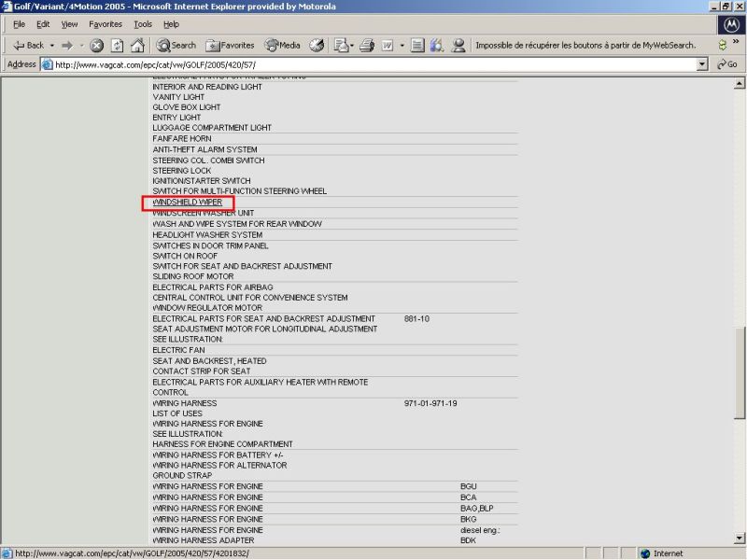Click the Go button
Screen dimensions: 747x560
727,64
